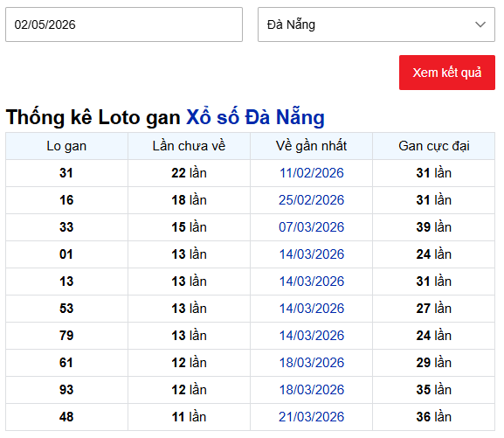Click the 22 lần cell
The width and height of the screenshot is (504, 438).
(x=189, y=173)
